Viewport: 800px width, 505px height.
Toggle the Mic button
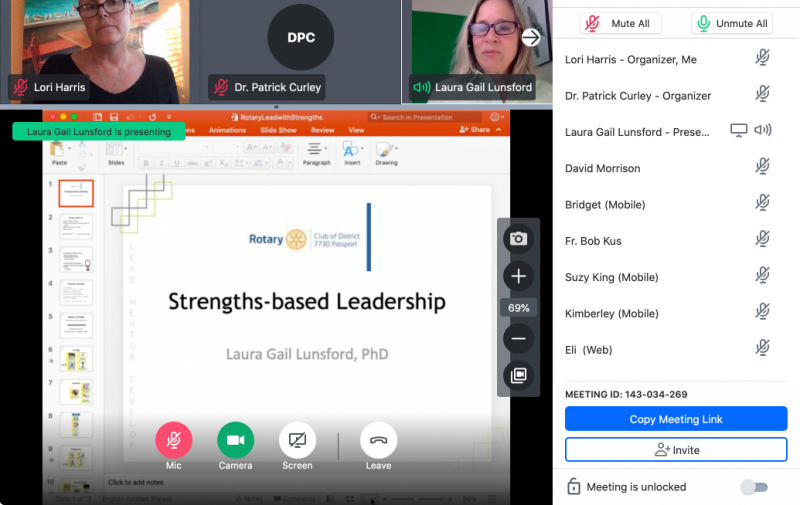(x=173, y=440)
